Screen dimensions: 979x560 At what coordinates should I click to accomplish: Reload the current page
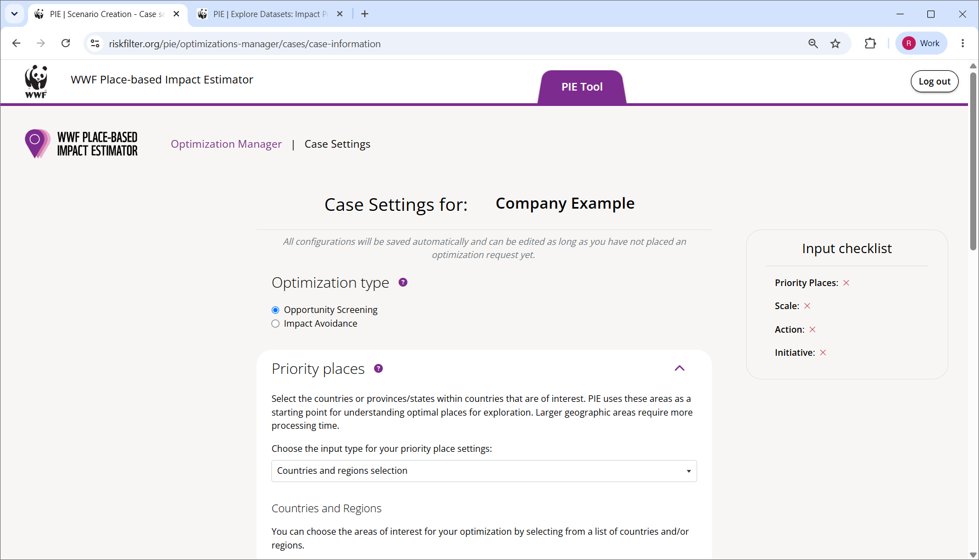(x=66, y=43)
